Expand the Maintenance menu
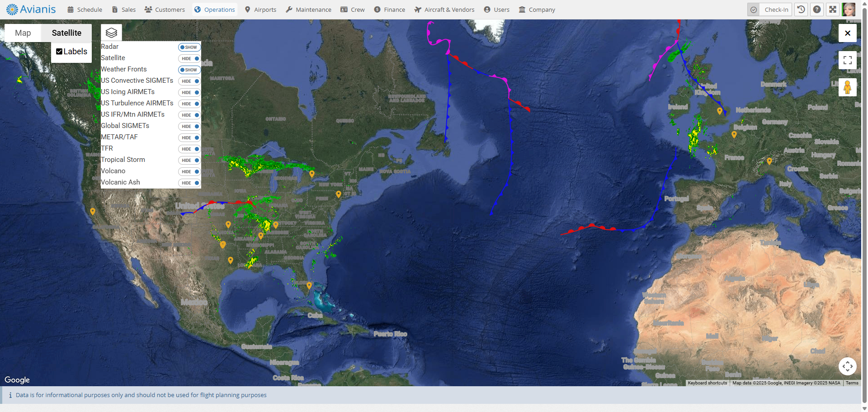 coord(308,9)
